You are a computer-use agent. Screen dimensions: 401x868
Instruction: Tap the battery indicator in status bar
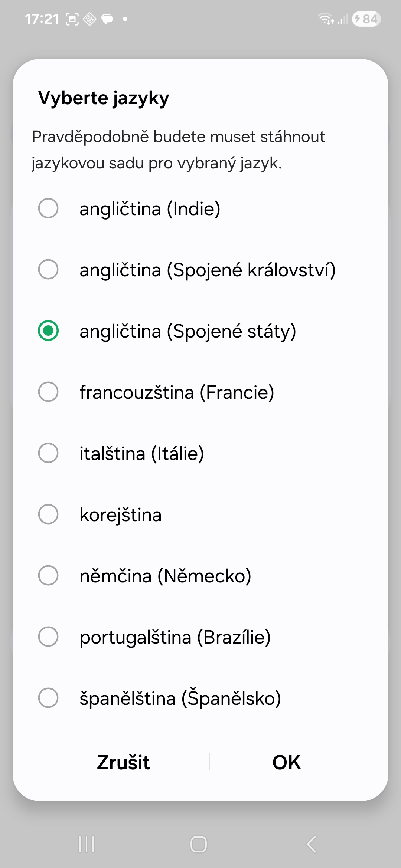point(366,19)
